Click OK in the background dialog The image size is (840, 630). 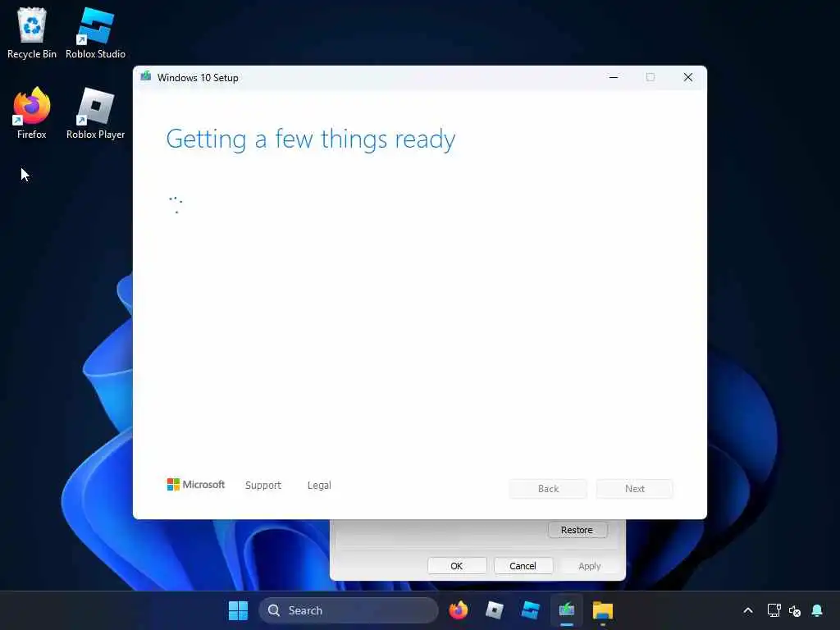pos(457,566)
